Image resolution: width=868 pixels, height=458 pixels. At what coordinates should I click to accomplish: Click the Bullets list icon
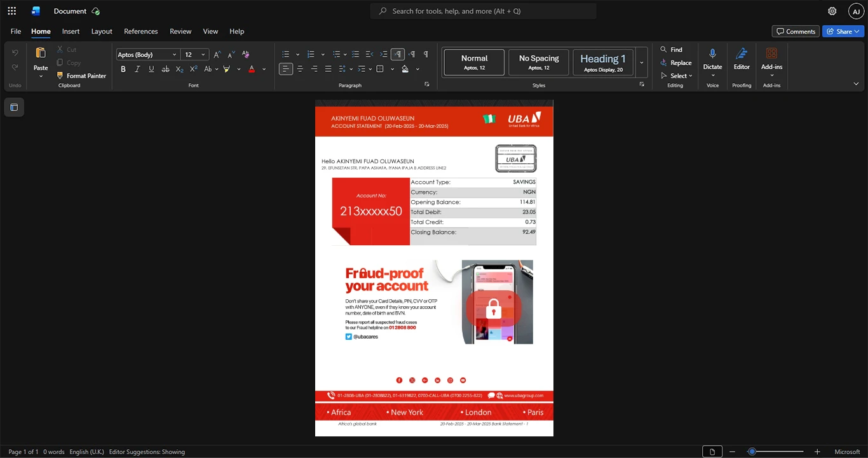click(x=286, y=55)
